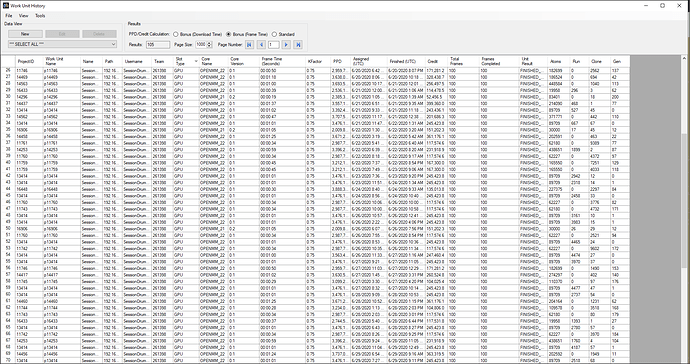Click Work Unit Name cell in row 31
Image resolution: width=690 pixels, height=364 pixels.
pyautogui.click(x=62, y=103)
